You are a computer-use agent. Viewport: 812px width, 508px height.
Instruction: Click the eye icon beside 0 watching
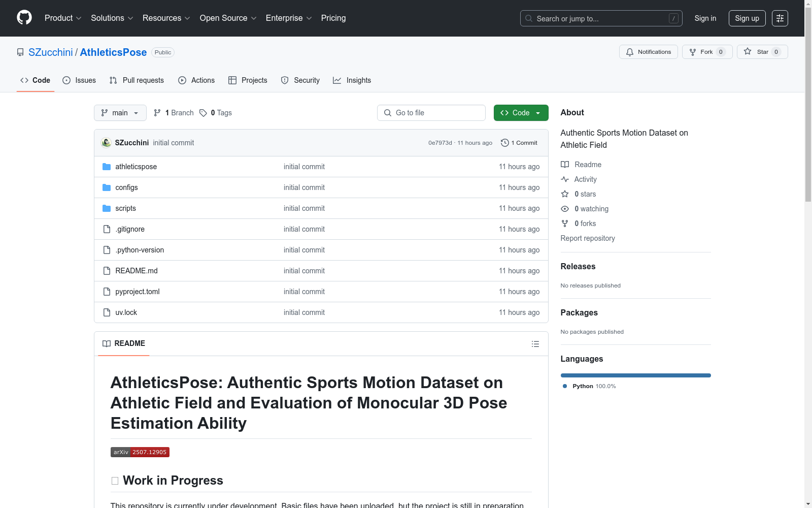pos(565,209)
